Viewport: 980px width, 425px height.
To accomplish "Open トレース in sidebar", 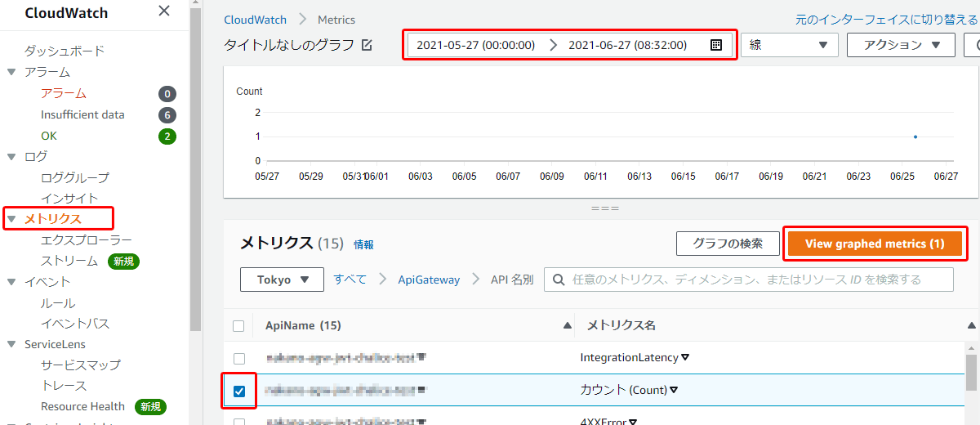I will pos(64,385).
